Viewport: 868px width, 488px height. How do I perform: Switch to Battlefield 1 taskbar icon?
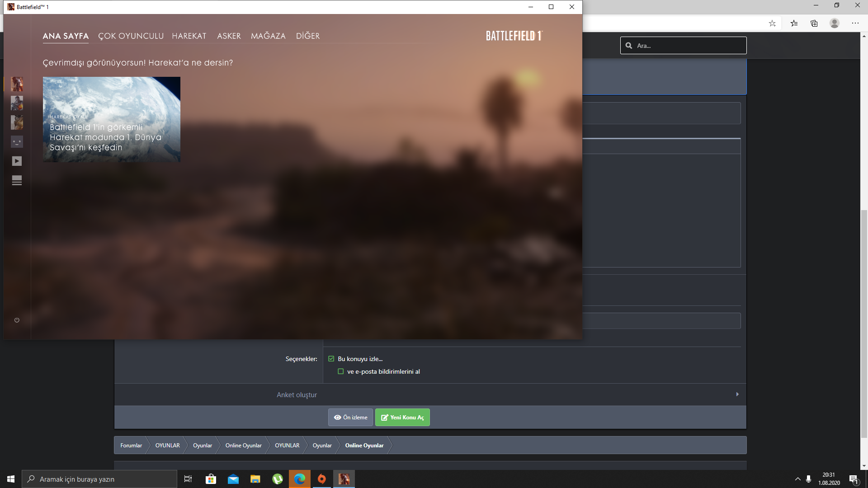tap(344, 479)
